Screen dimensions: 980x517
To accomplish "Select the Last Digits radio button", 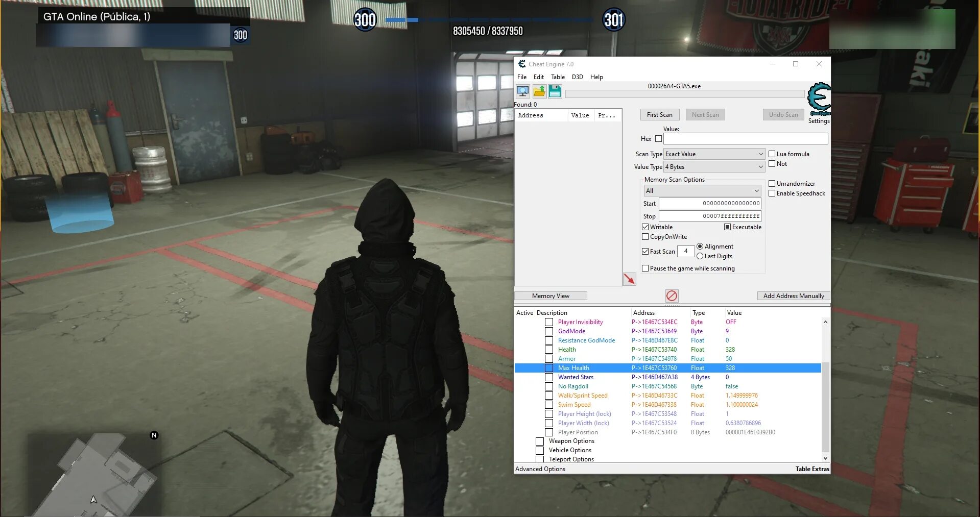I will (700, 256).
